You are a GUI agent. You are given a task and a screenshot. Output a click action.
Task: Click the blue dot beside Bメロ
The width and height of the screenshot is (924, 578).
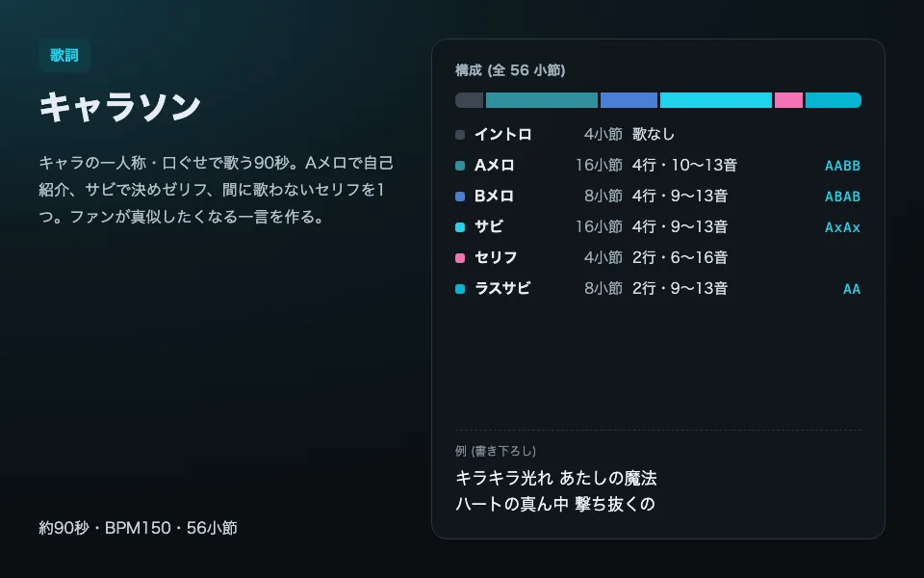pyautogui.click(x=460, y=197)
